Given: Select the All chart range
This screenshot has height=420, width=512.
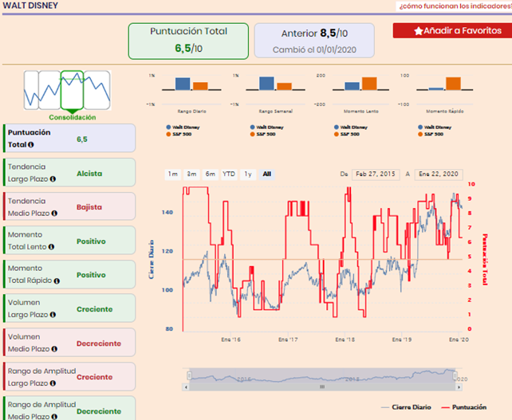Looking at the screenshot, I should (267, 175).
